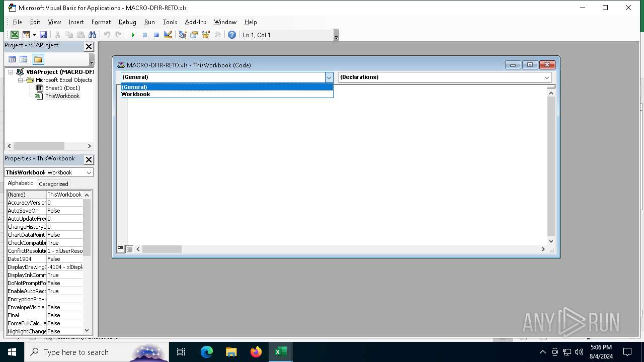Click the Reset stop icon
Viewport: 644px width, 362px height.
(x=156, y=35)
